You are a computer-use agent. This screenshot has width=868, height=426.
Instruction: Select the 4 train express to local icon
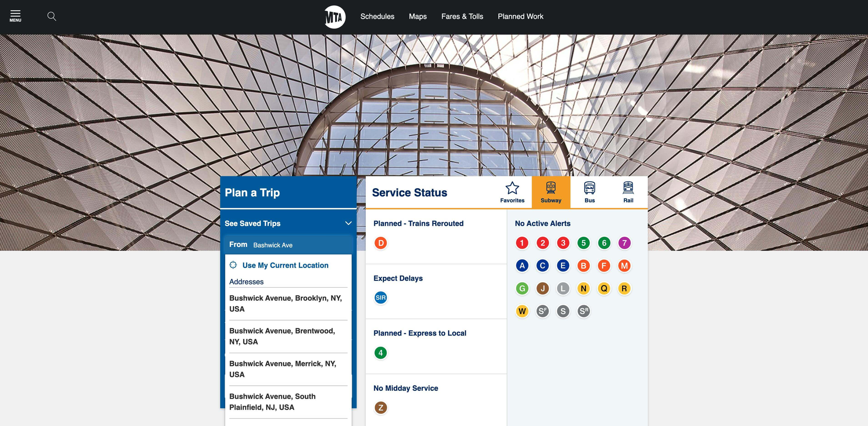tap(381, 353)
